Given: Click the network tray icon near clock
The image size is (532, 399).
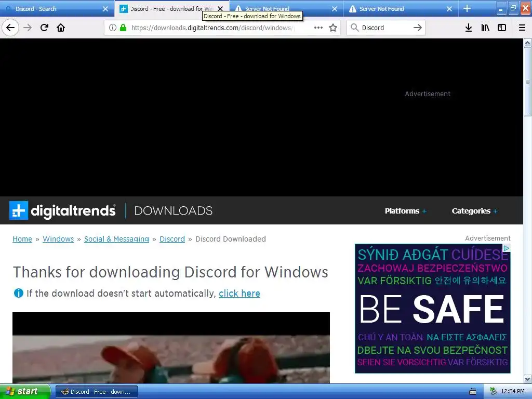Looking at the screenshot, I should 494,392.
